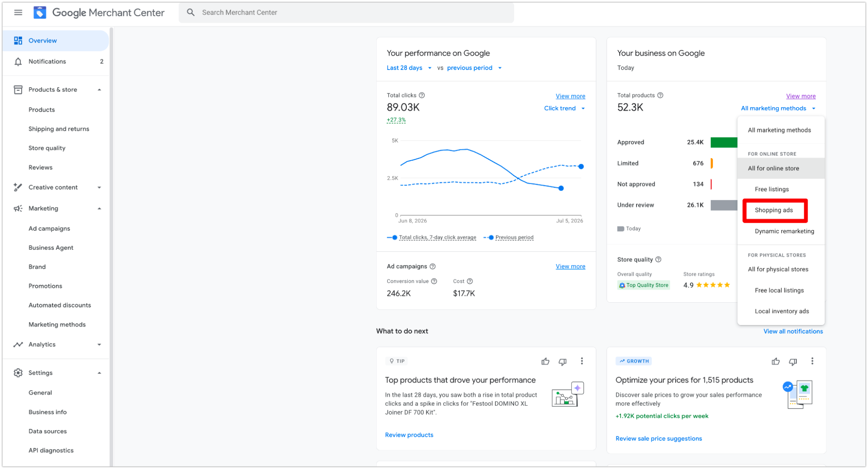Image resolution: width=868 pixels, height=469 pixels.
Task: Select Free local listings option
Action: pyautogui.click(x=781, y=291)
